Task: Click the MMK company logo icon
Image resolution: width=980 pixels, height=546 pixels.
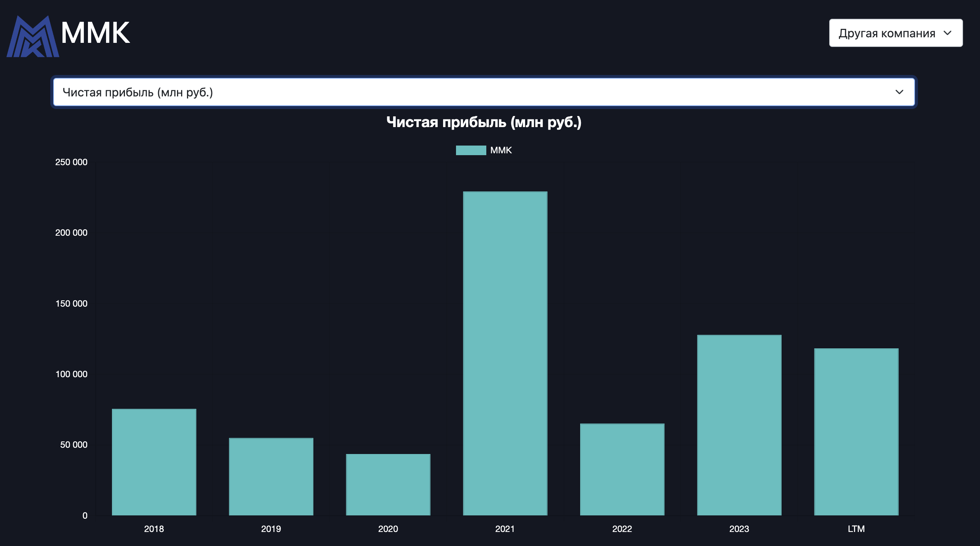Action: click(x=33, y=36)
